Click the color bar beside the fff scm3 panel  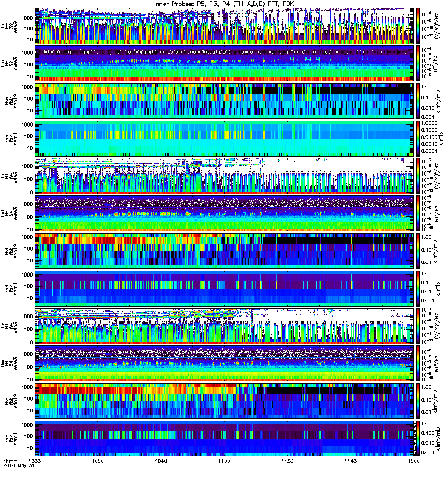pyautogui.click(x=418, y=363)
